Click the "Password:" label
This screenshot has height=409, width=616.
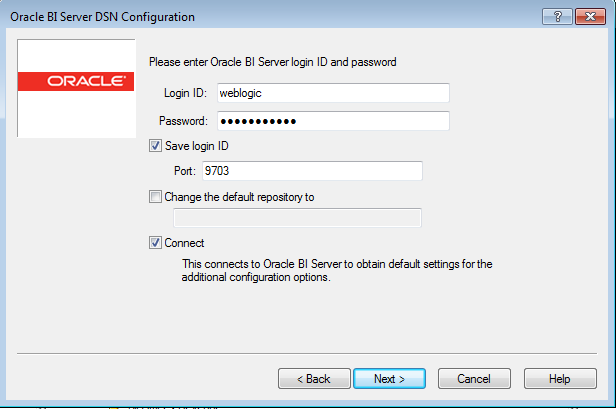[x=182, y=121]
